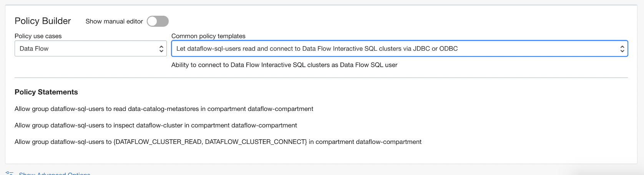Click the Policy Builder heading
The height and width of the screenshot is (175, 644).
43,21
